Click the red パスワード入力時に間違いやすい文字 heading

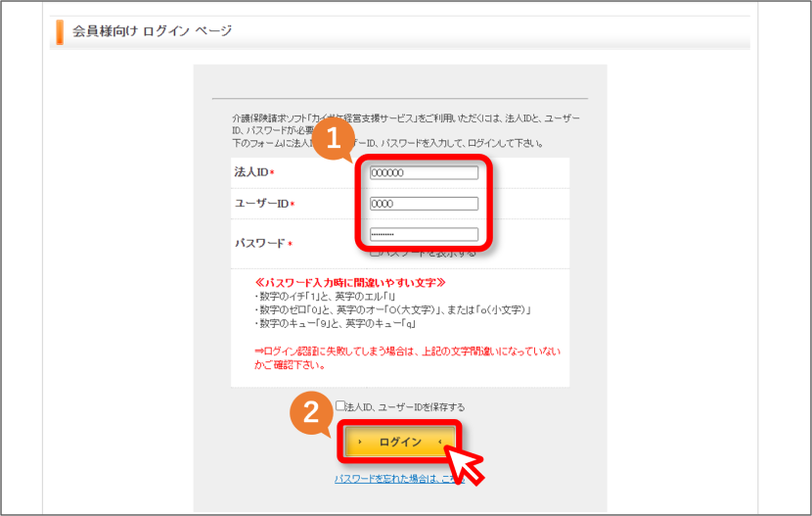tap(350, 283)
